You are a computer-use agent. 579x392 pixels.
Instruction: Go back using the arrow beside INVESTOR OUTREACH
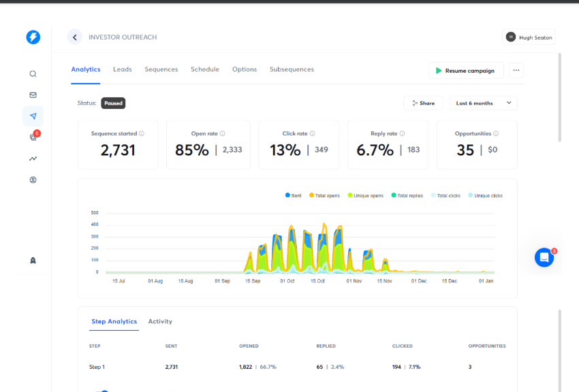[74, 37]
